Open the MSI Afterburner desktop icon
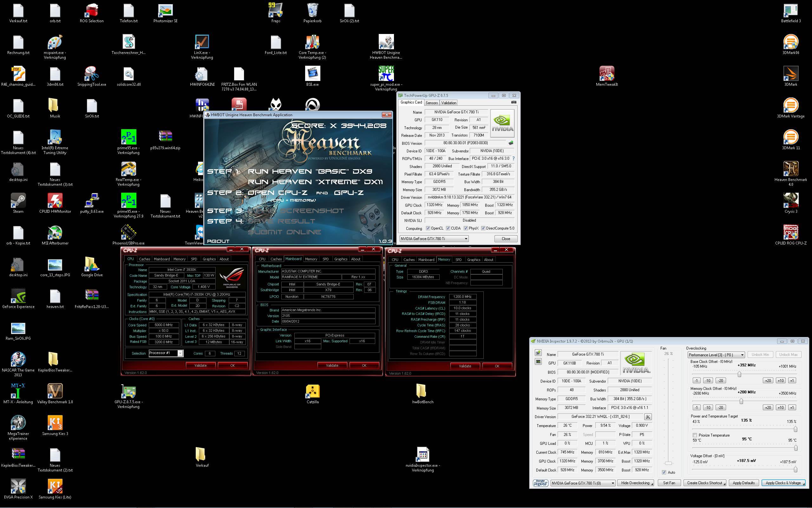812x508 pixels. (55, 236)
